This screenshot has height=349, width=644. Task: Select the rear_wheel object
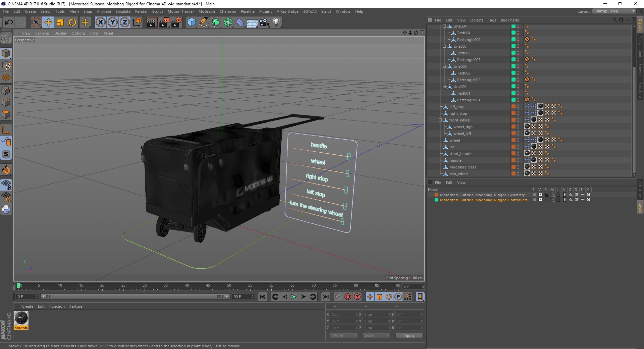(x=459, y=174)
